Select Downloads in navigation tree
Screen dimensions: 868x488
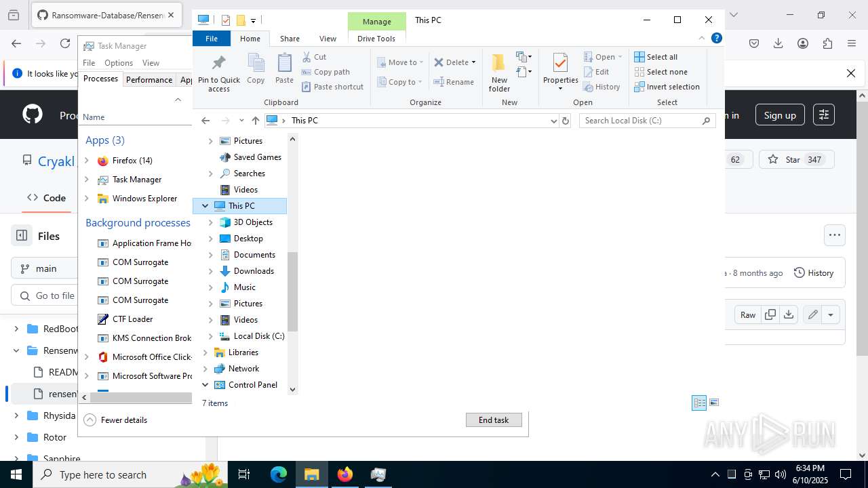(254, 271)
